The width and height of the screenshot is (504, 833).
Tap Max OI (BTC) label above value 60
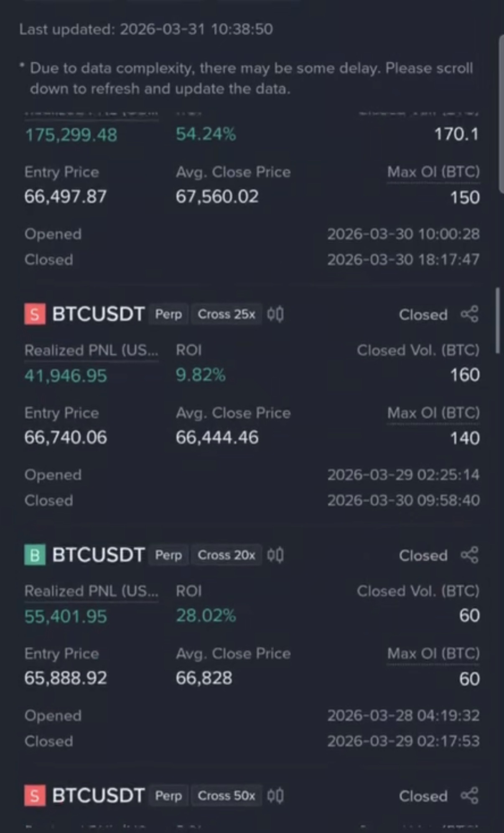pos(433,654)
